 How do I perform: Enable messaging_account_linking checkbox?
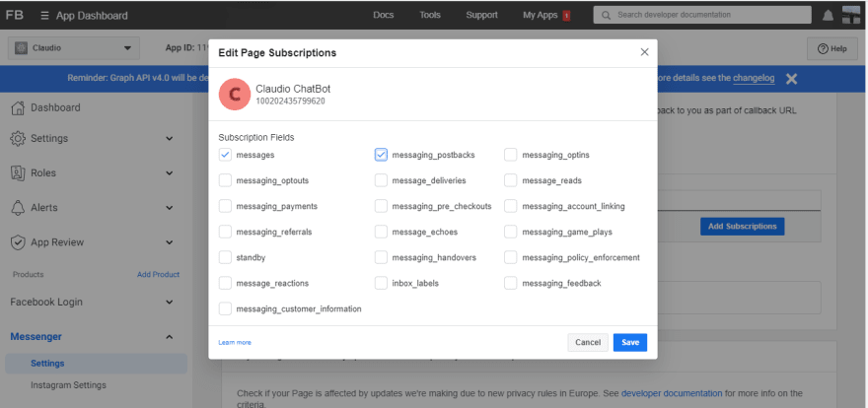point(510,206)
